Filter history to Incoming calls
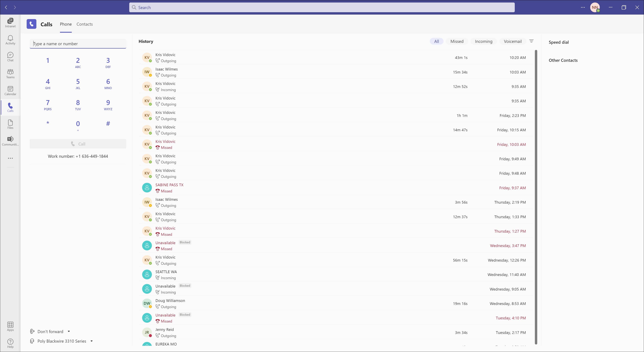This screenshot has height=352, width=644. pos(483,42)
